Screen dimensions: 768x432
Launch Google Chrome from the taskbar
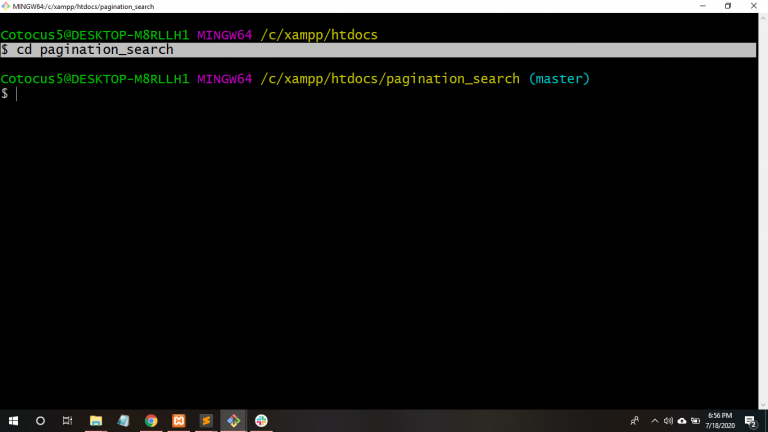(x=151, y=421)
